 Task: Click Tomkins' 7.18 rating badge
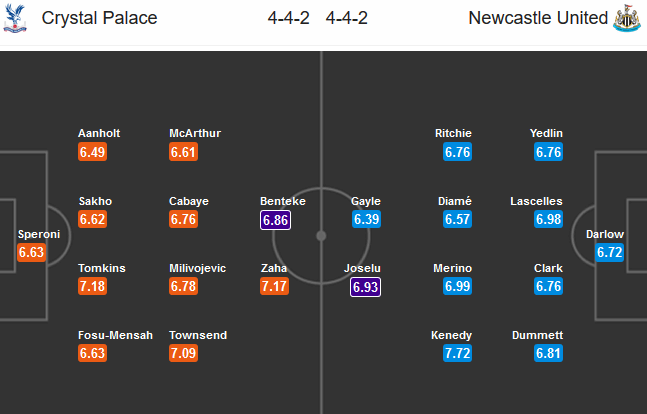(92, 288)
